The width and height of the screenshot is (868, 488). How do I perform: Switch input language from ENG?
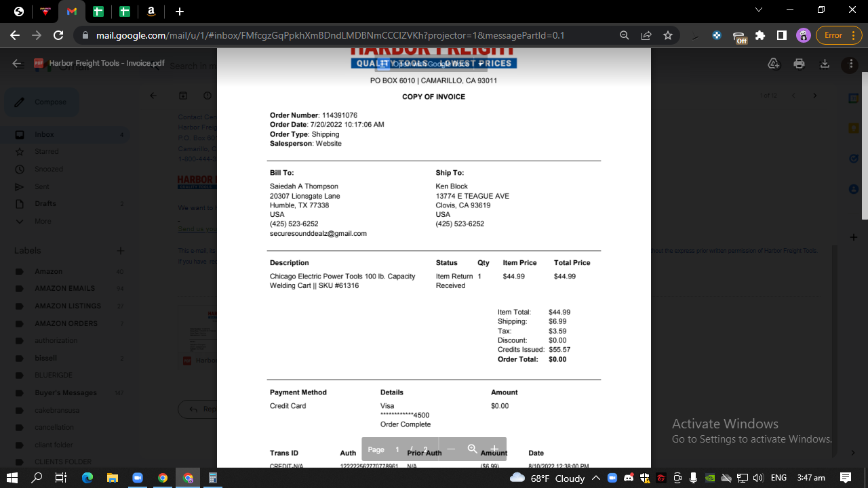[x=778, y=478]
